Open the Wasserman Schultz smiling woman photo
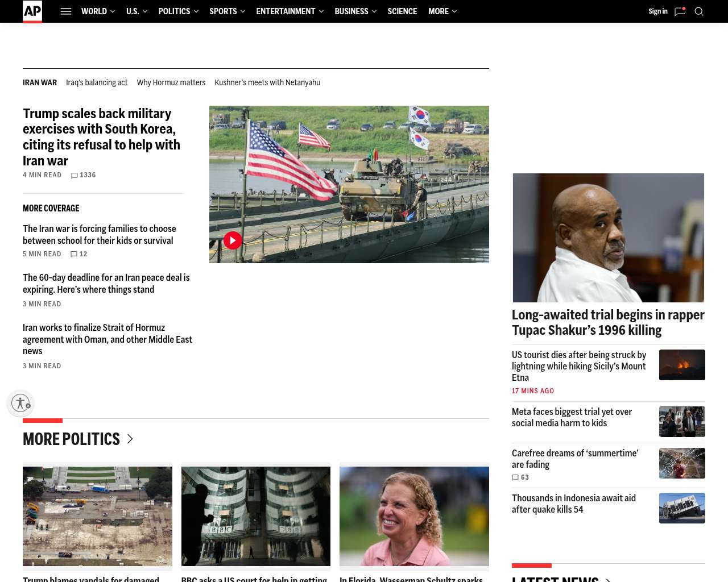The image size is (728, 582). point(414,516)
